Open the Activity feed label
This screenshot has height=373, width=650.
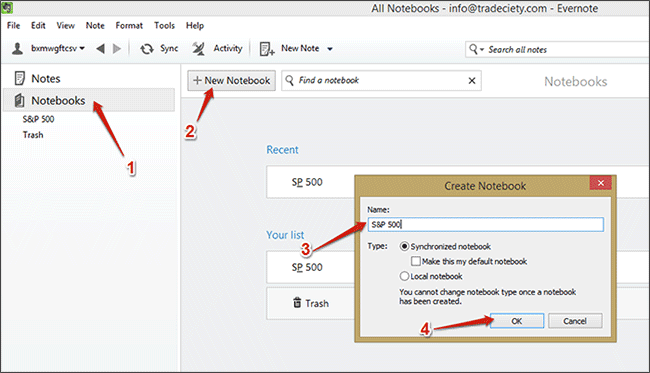coord(228,48)
